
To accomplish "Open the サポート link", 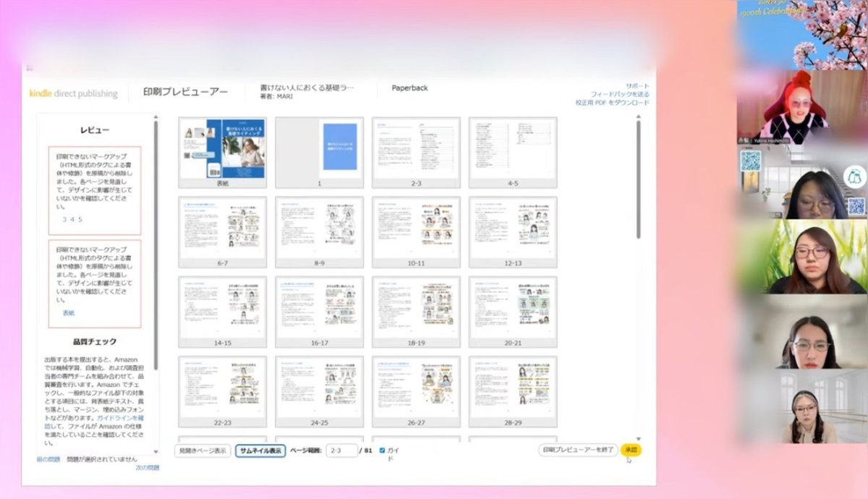I will tap(637, 85).
